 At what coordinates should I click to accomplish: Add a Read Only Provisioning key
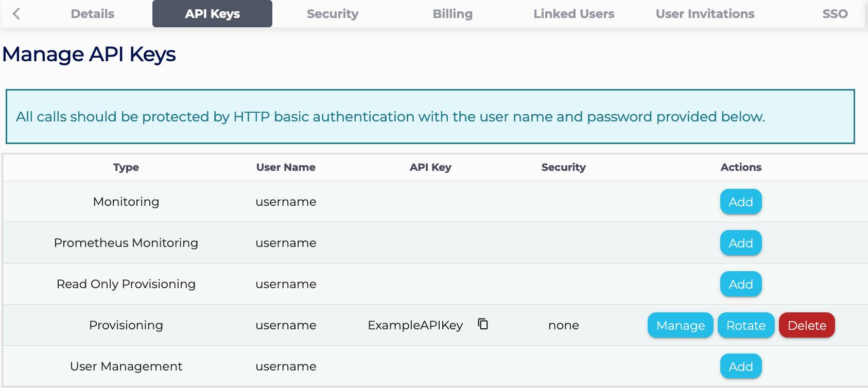[x=740, y=284]
